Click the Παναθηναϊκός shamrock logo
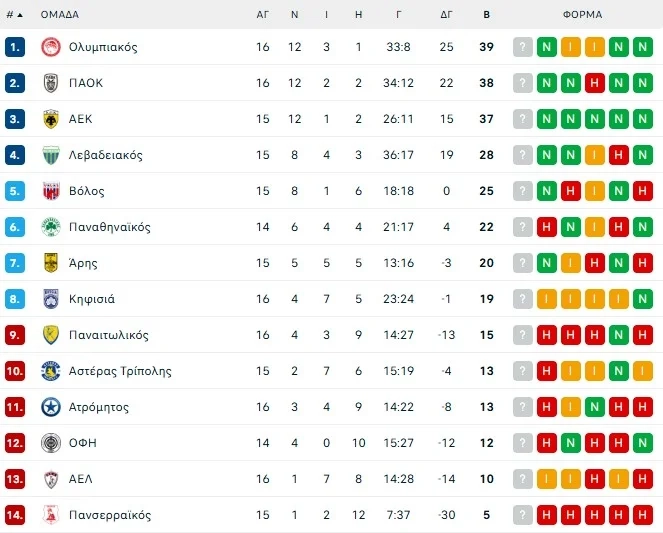Screen dimensions: 663x533 tap(51, 227)
